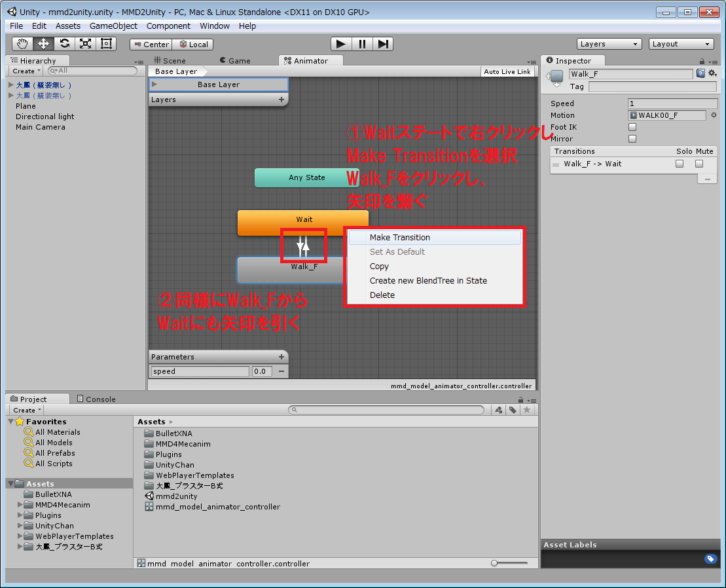This screenshot has width=726, height=588.
Task: Click the Tag input field
Action: pos(653,86)
